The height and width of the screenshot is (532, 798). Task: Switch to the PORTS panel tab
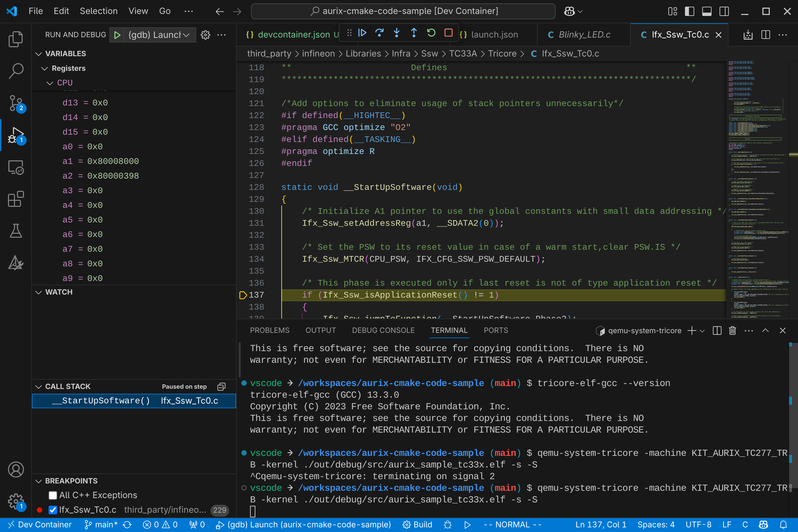coord(496,331)
